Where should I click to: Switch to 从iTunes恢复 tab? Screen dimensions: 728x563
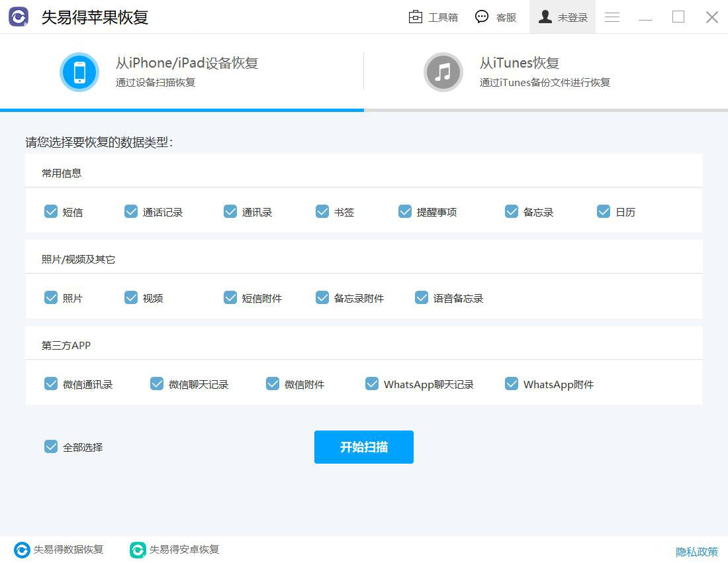[545, 72]
